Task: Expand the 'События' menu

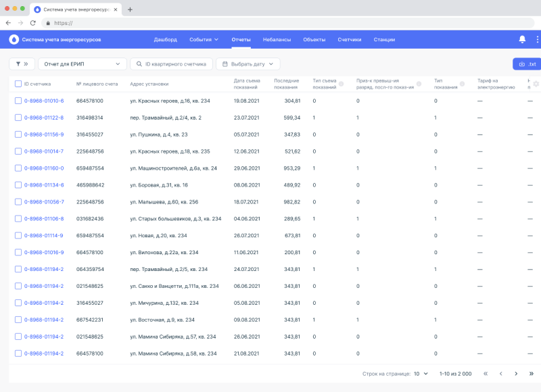Action: point(204,40)
